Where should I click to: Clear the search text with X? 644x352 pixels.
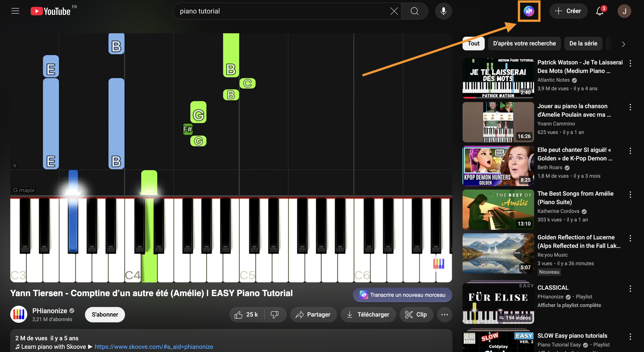pos(394,11)
